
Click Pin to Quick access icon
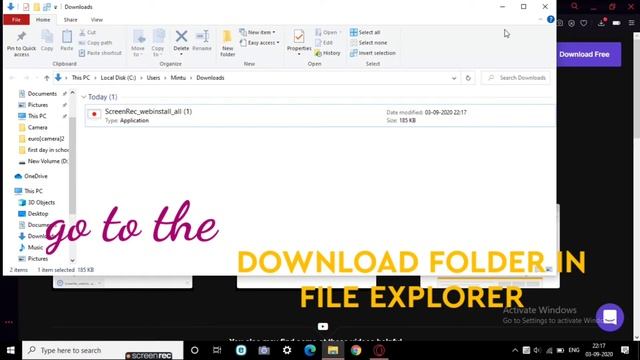tap(21, 37)
